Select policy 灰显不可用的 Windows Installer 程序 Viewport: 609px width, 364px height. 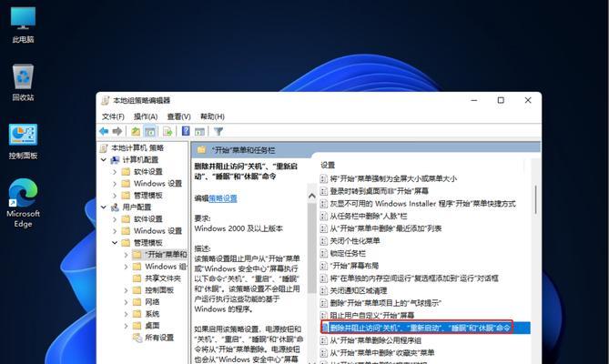(422, 204)
